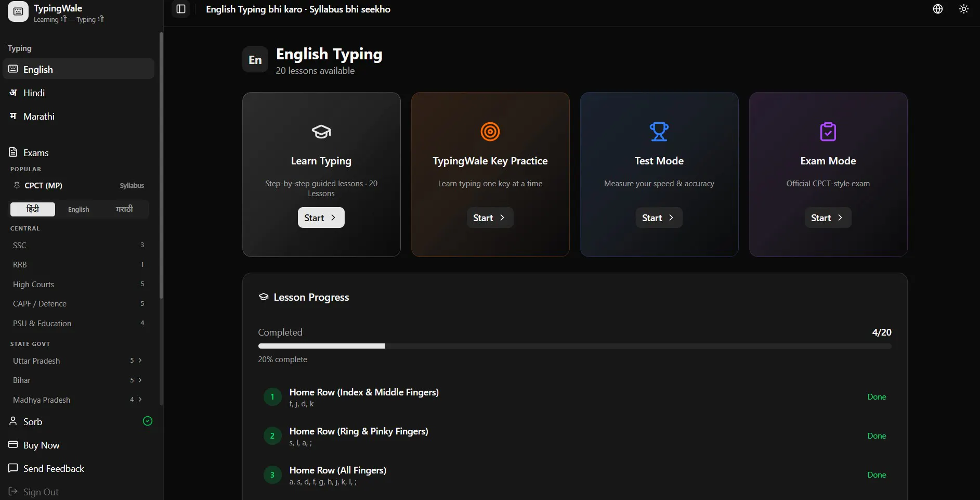Click the Learn Typing graduation cap icon
This screenshot has width=980, height=500.
point(321,132)
